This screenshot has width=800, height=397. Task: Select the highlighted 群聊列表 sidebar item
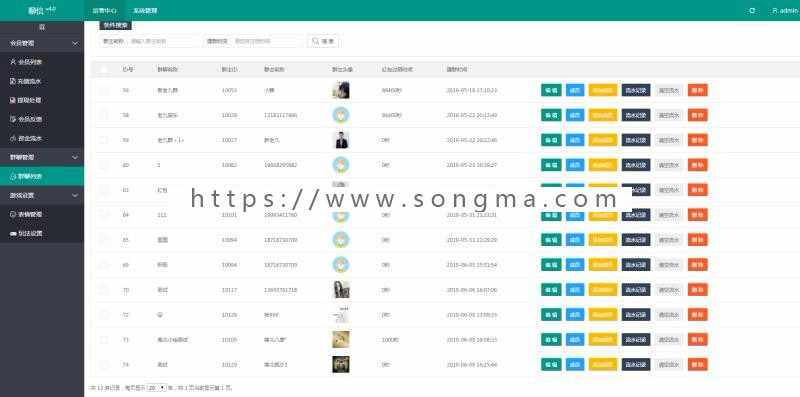(42, 176)
